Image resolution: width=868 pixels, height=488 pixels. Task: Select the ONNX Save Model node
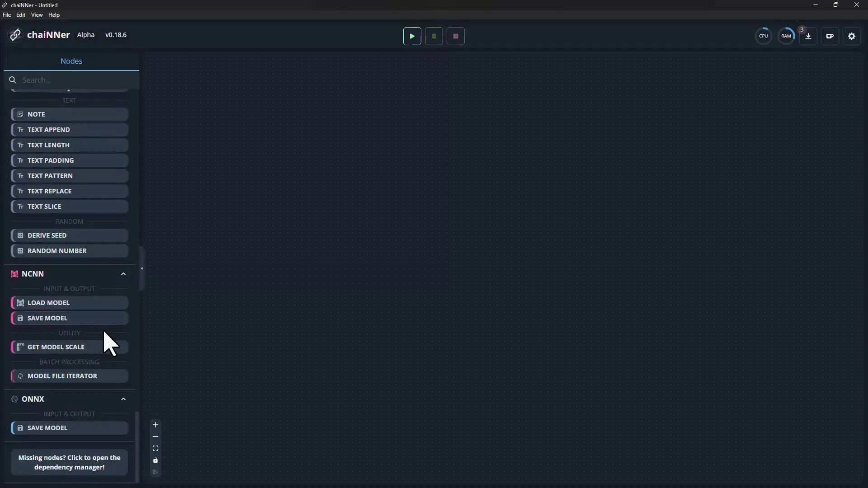[x=69, y=427]
